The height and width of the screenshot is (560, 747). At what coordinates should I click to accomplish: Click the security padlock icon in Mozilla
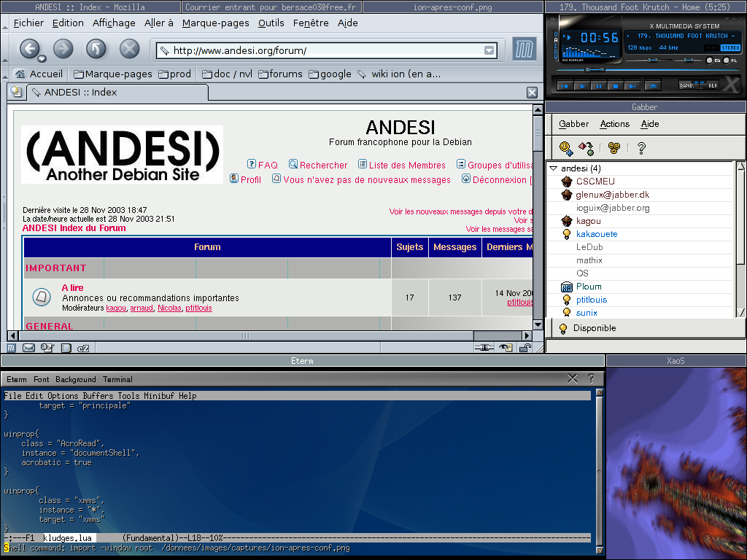coord(525,348)
